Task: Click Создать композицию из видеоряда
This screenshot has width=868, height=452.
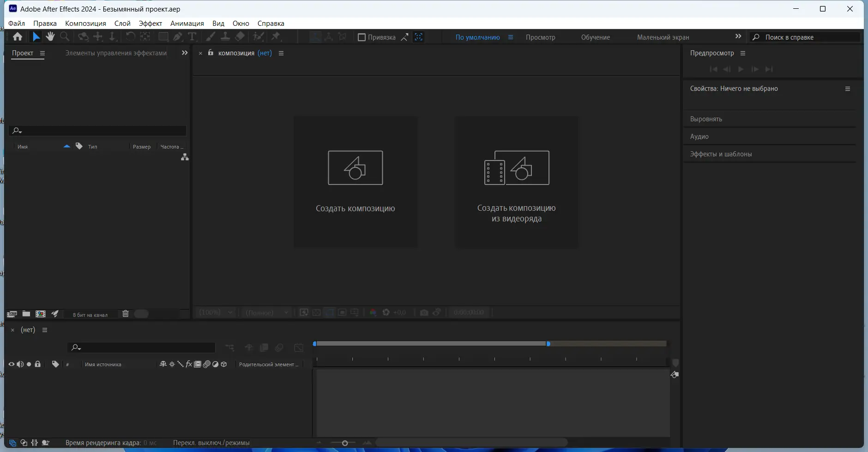Action: [516, 182]
